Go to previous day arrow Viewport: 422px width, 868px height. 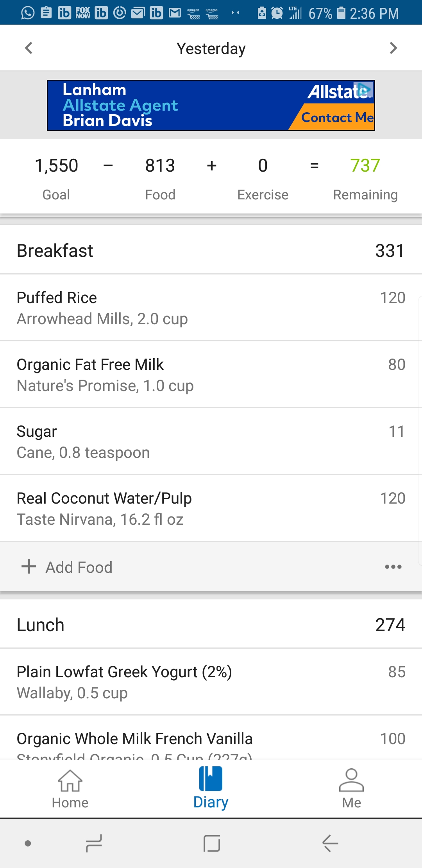pyautogui.click(x=29, y=48)
